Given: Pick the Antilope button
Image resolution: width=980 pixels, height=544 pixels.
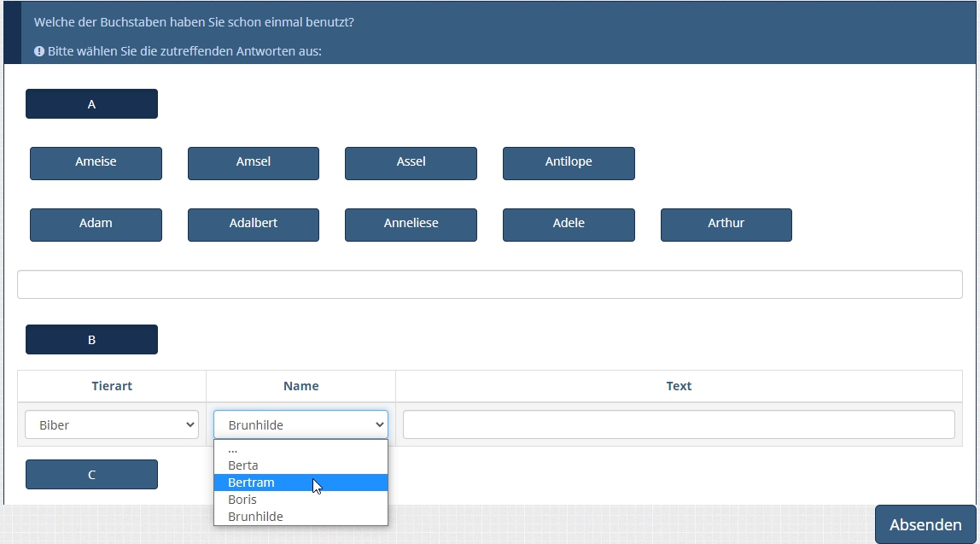Looking at the screenshot, I should [x=569, y=163].
